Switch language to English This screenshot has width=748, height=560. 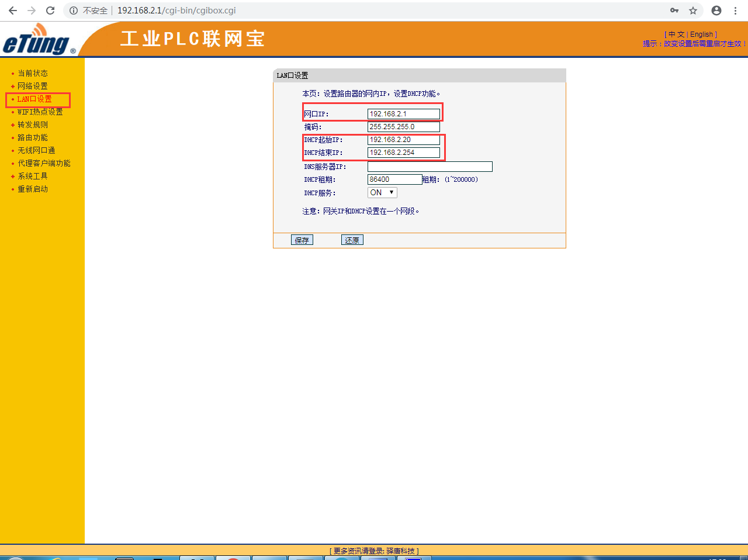click(x=701, y=34)
